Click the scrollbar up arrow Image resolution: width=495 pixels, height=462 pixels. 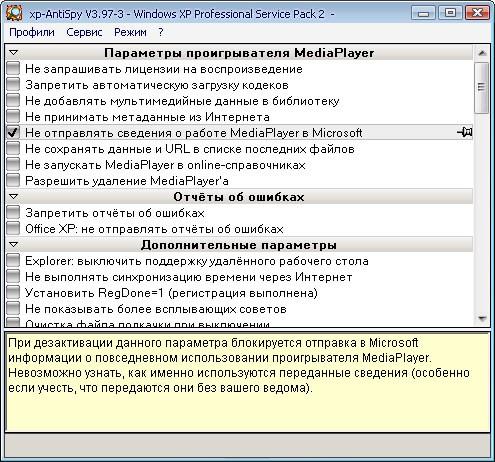tap(482, 53)
